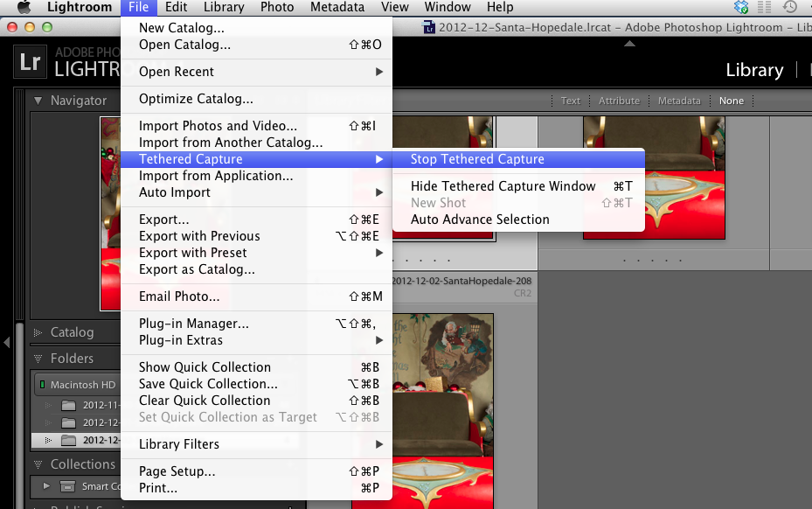Image resolution: width=812 pixels, height=509 pixels.
Task: Click the Lightroom Lr logo badge
Action: [x=31, y=62]
